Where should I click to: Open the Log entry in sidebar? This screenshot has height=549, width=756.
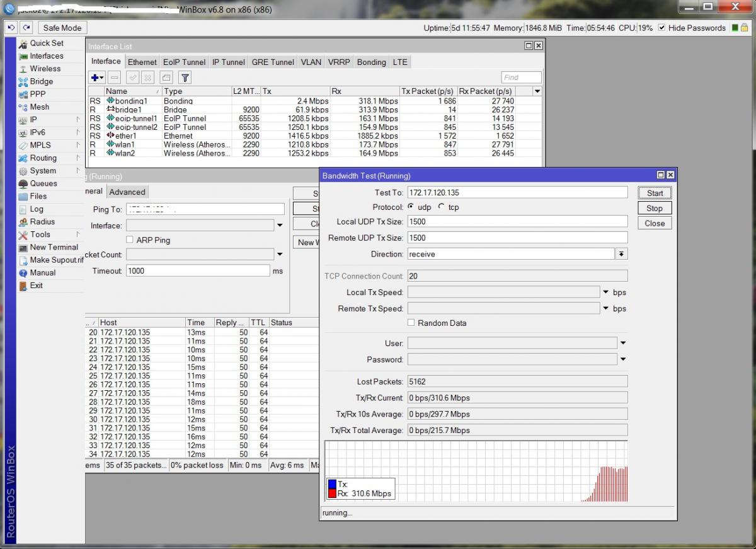click(37, 209)
